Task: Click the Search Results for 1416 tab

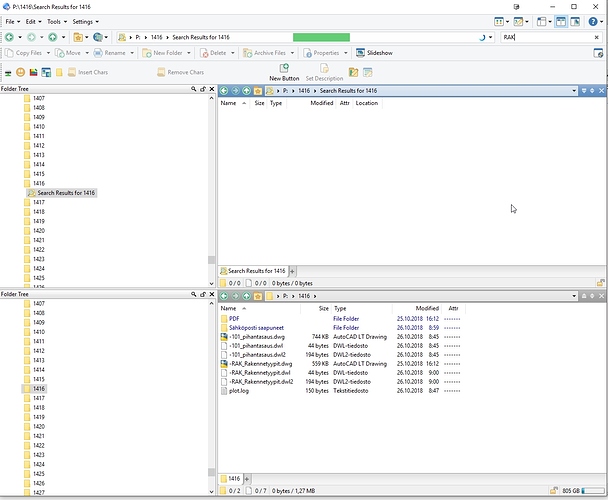Action: click(253, 271)
